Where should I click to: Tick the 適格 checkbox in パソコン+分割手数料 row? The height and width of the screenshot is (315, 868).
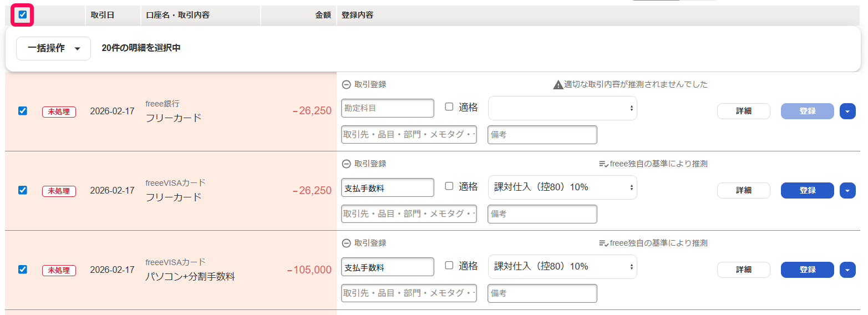pyautogui.click(x=449, y=266)
